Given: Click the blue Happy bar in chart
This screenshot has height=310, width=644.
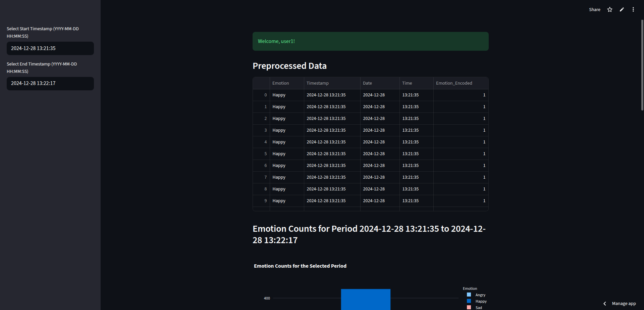Looking at the screenshot, I should (x=366, y=300).
